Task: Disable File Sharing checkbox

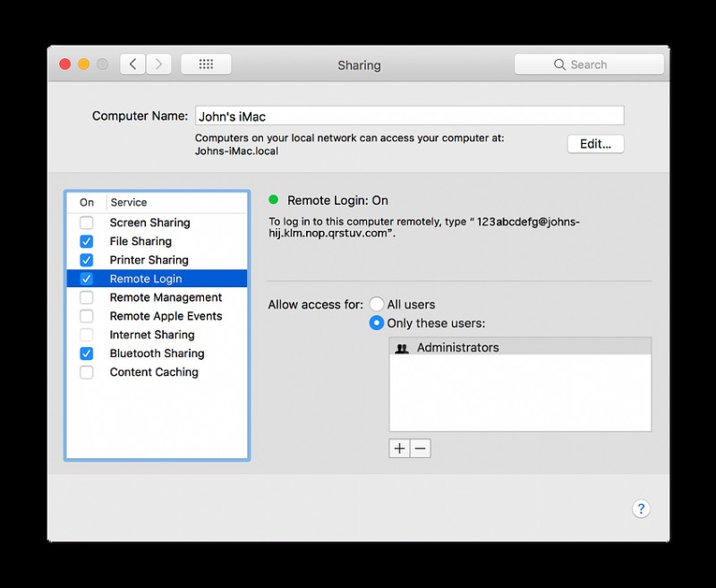Action: coord(86,241)
